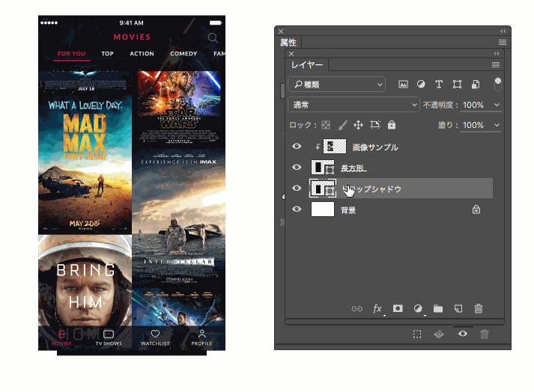Filter layers by smart object icon

click(x=476, y=85)
